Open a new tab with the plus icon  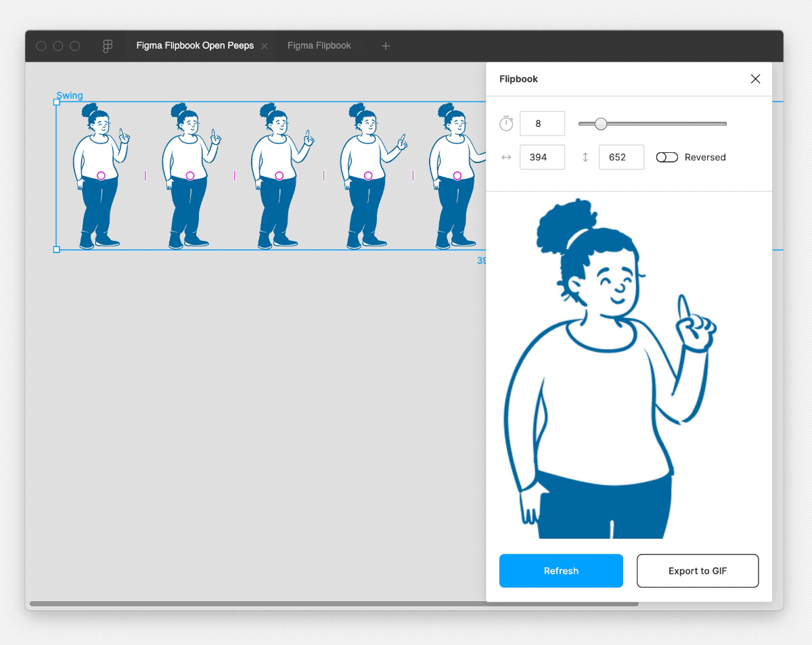coord(386,45)
